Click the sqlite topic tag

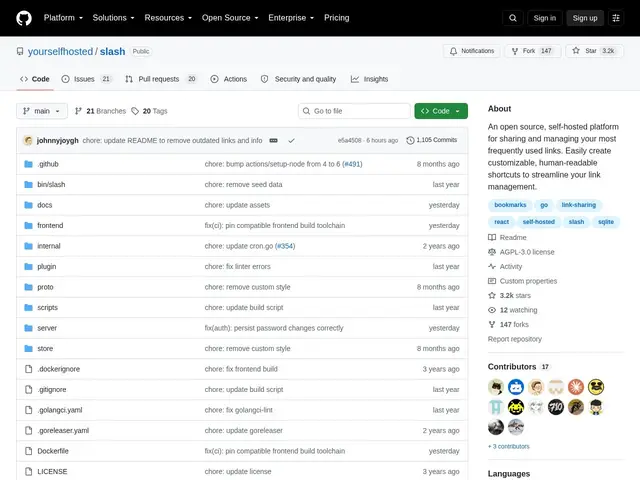coord(606,222)
